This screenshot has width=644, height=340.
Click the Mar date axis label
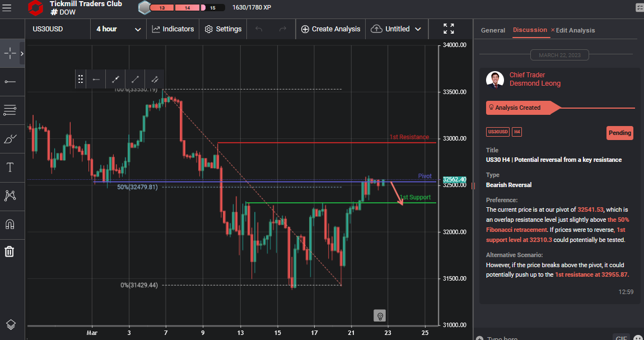point(92,333)
